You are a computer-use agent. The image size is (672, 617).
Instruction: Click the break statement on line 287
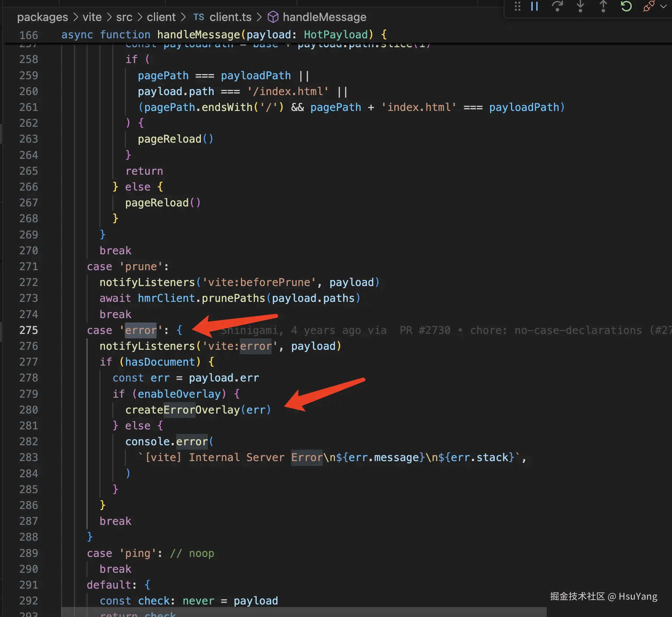coord(115,521)
